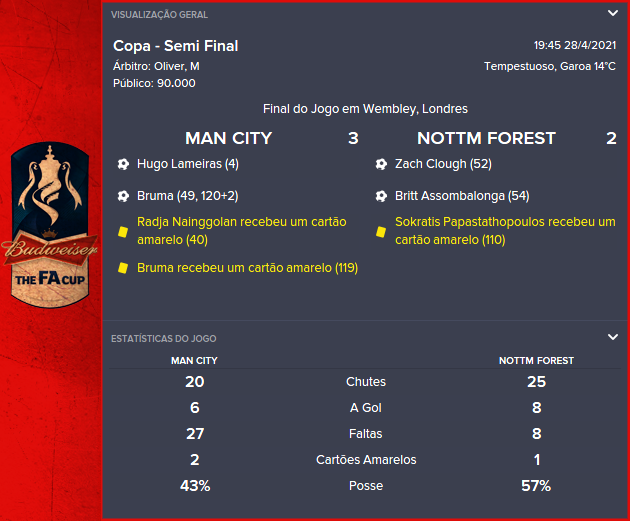Viewport: 630px width, 521px height.
Task: Click the Estatísticas do Jogo section header
Action: tap(164, 339)
